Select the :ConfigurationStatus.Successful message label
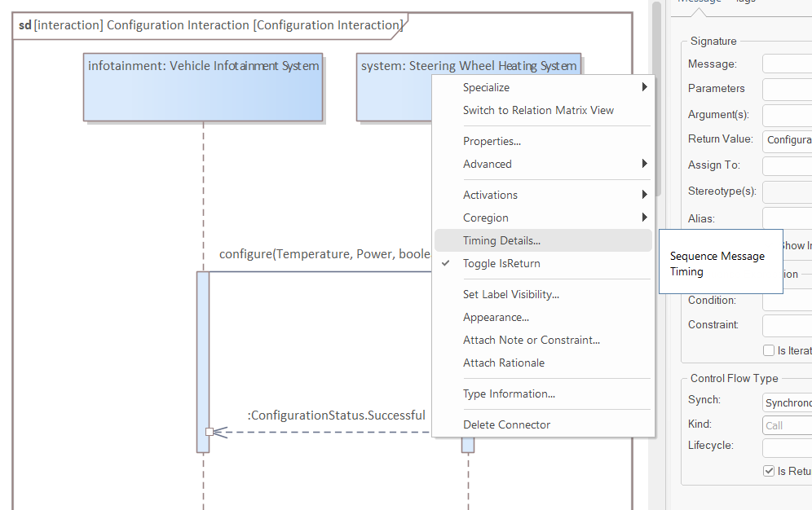Screen dimensions: 812x510 click(x=336, y=415)
